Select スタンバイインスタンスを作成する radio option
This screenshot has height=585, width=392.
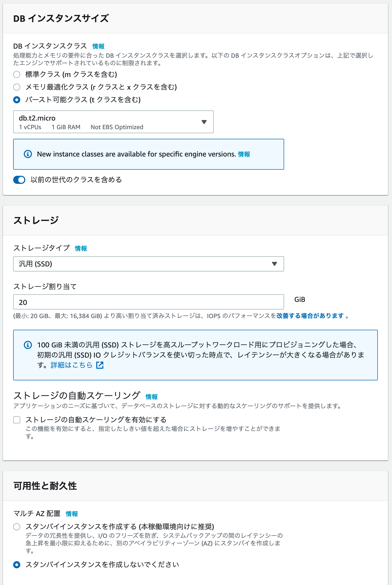click(x=17, y=527)
